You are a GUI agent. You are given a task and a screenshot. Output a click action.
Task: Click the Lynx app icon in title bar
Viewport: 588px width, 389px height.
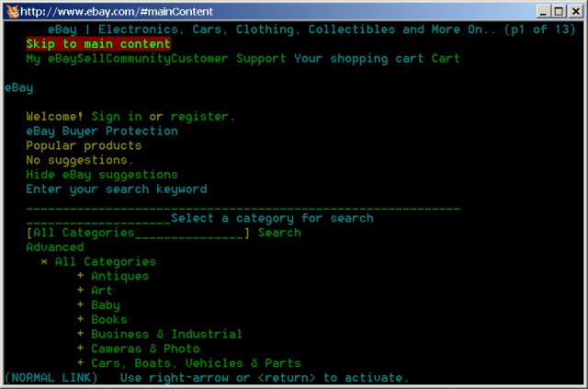tap(12, 11)
